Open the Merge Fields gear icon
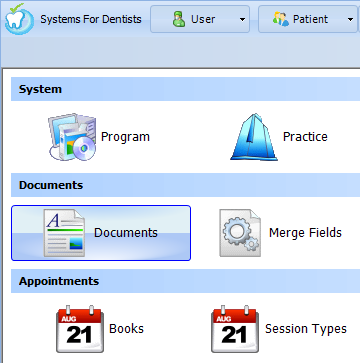 tap(240, 233)
